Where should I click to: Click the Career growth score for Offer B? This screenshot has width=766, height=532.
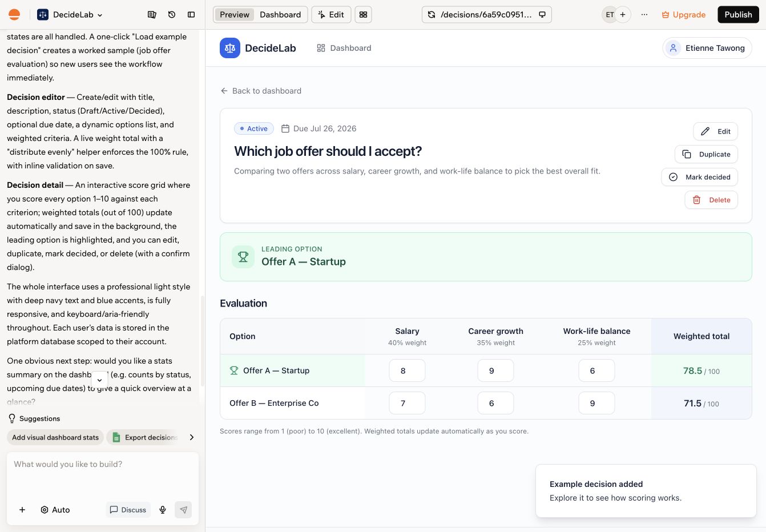click(x=495, y=403)
